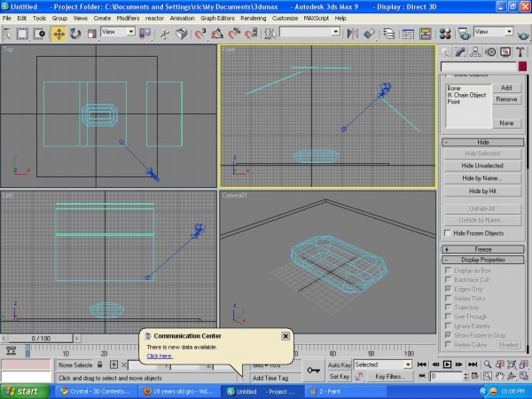Toggle the Backface Cull checkbox

click(448, 279)
